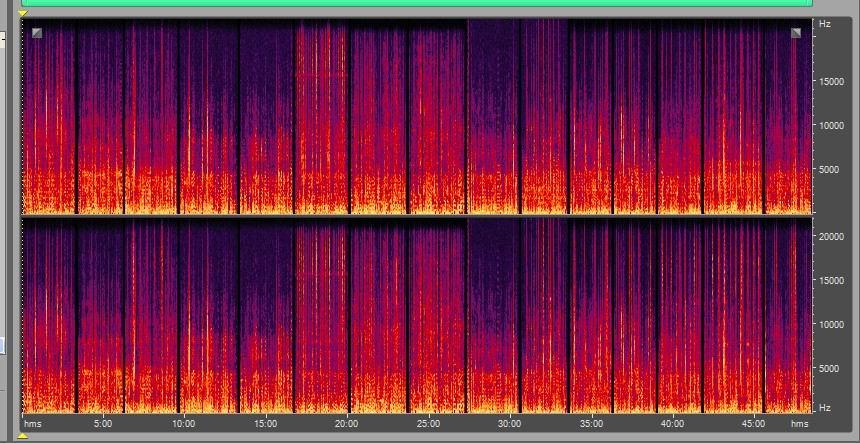Click the right hms label on the time ruler
Screen dimensions: 860x443
pos(800,424)
